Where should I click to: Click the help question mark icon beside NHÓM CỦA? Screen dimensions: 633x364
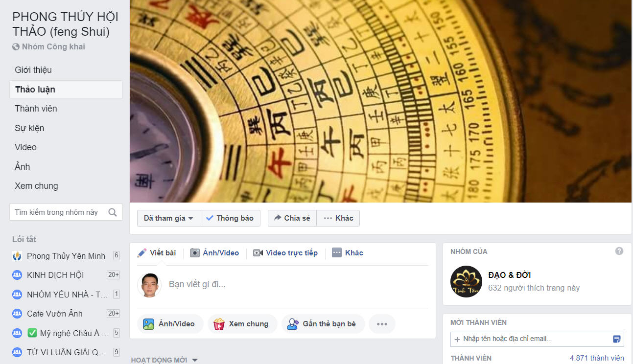[619, 251]
